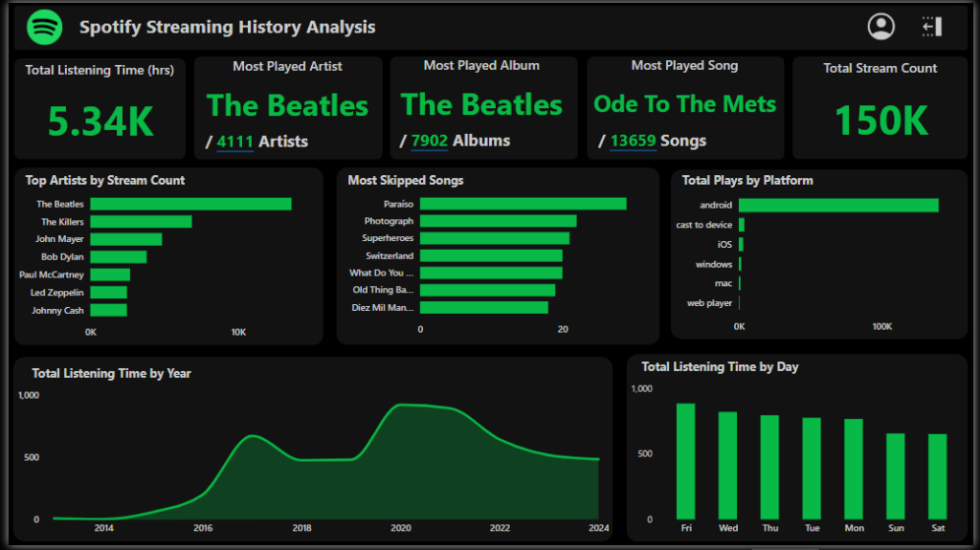Select the Mon listening time column
The image size is (980, 550).
pos(853,470)
